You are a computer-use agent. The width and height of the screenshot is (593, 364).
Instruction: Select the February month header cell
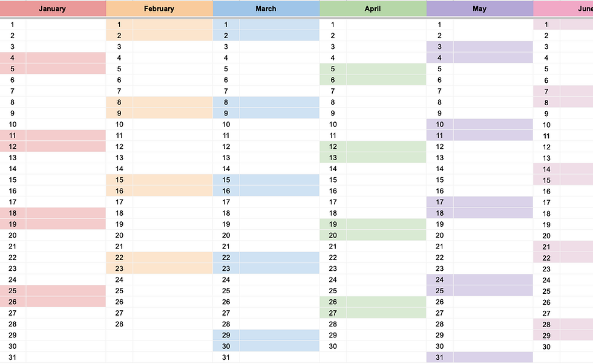pyautogui.click(x=159, y=8)
